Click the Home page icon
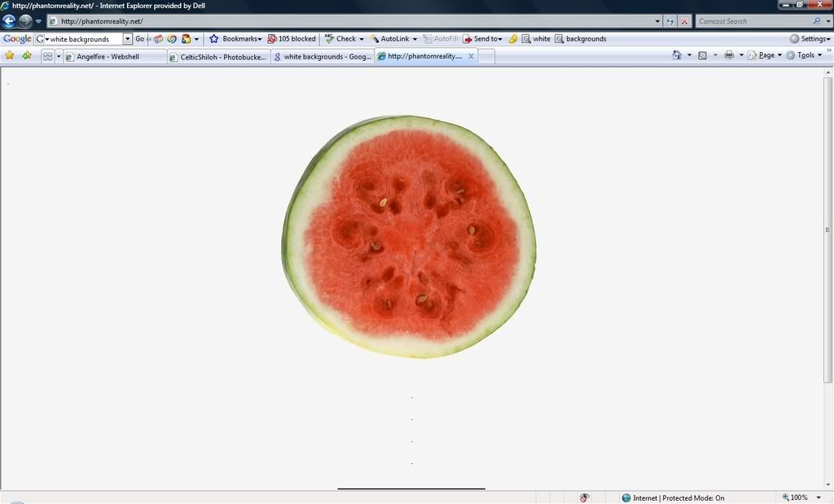834x504 pixels. [677, 55]
